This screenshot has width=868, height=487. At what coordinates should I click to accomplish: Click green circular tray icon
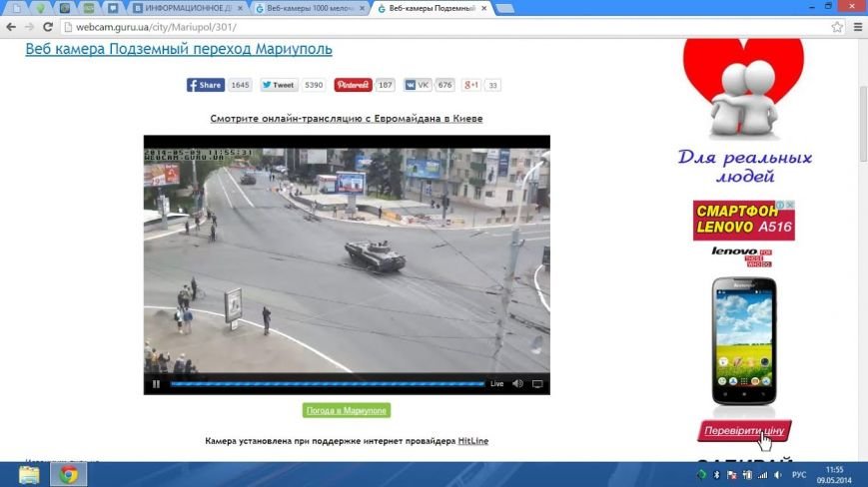[x=701, y=475]
